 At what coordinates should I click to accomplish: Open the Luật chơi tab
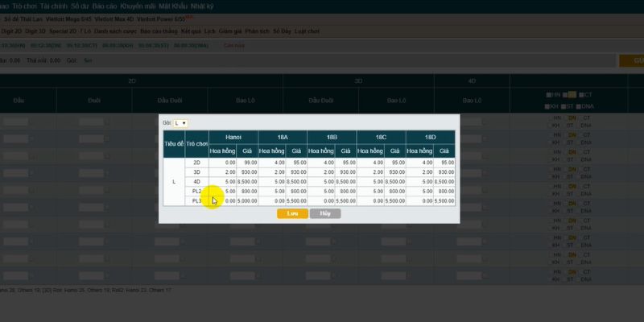click(308, 31)
